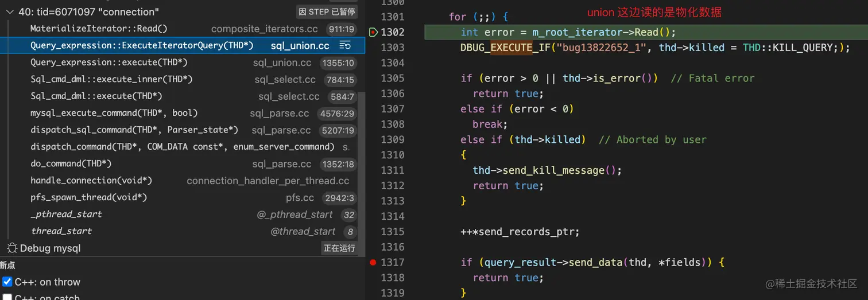Click the 1352:18 line badge

click(339, 164)
